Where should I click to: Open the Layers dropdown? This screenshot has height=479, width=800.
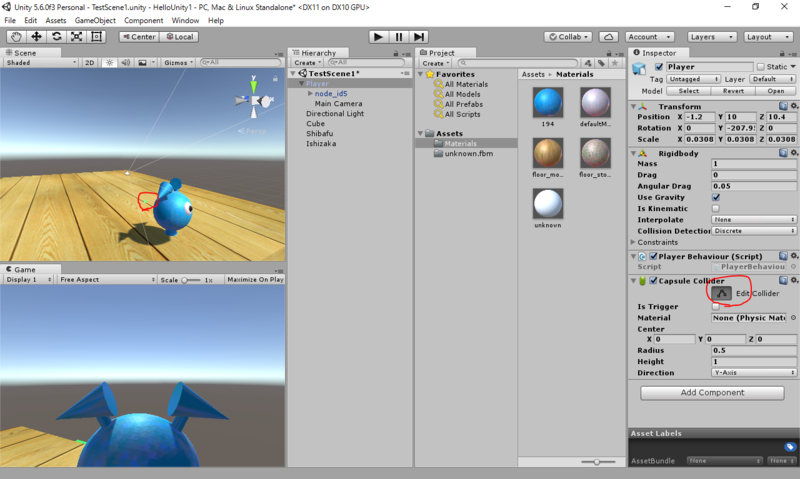coord(712,37)
